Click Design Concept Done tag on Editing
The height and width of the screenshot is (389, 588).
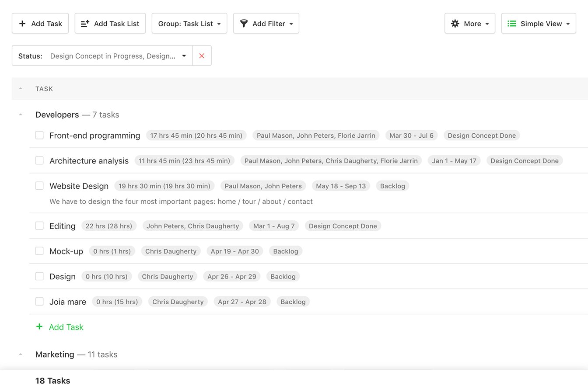pos(343,226)
